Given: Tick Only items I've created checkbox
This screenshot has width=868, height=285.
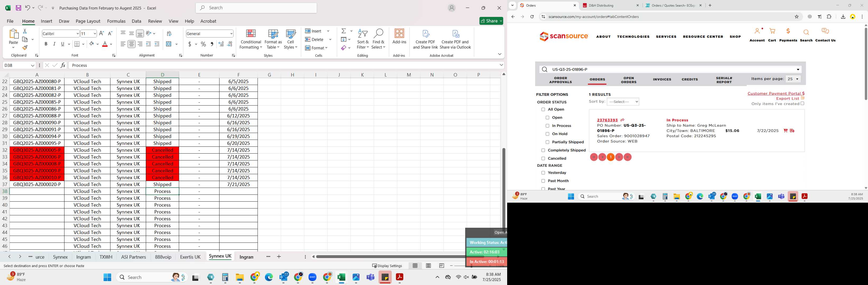Looking at the screenshot, I should coord(802,104).
